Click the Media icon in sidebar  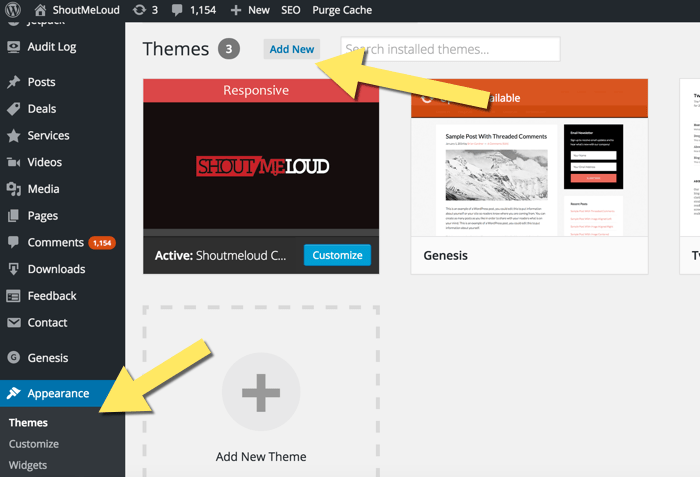tap(14, 189)
